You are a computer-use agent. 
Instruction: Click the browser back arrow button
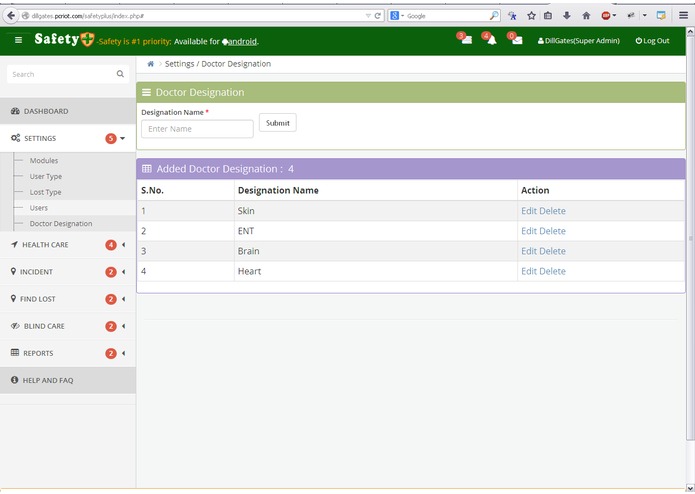11,16
